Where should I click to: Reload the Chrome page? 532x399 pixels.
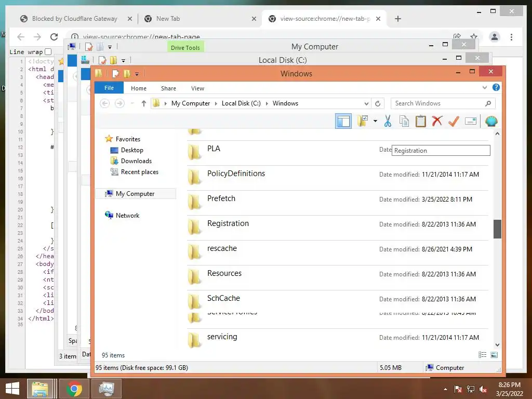pyautogui.click(x=54, y=37)
